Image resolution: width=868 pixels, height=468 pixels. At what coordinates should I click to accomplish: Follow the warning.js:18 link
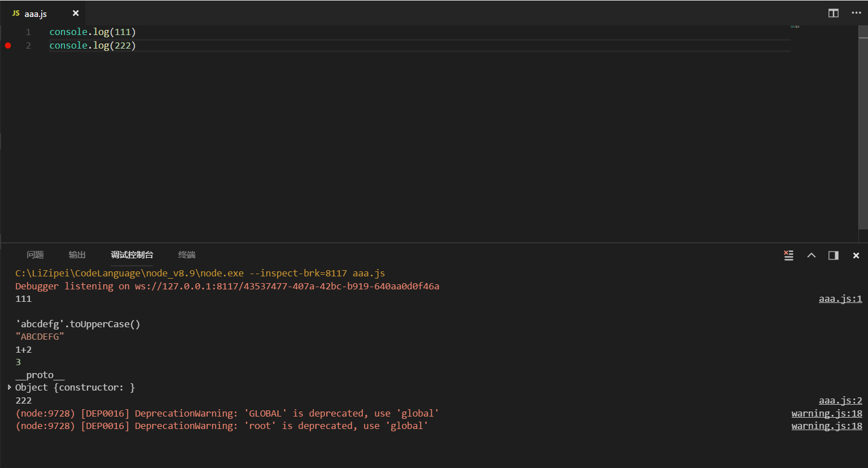[827, 413]
